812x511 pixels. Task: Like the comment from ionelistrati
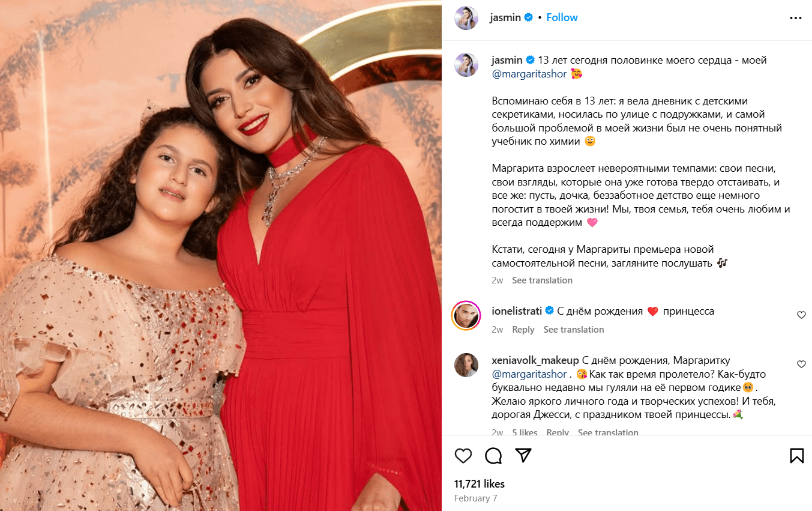[x=801, y=315]
